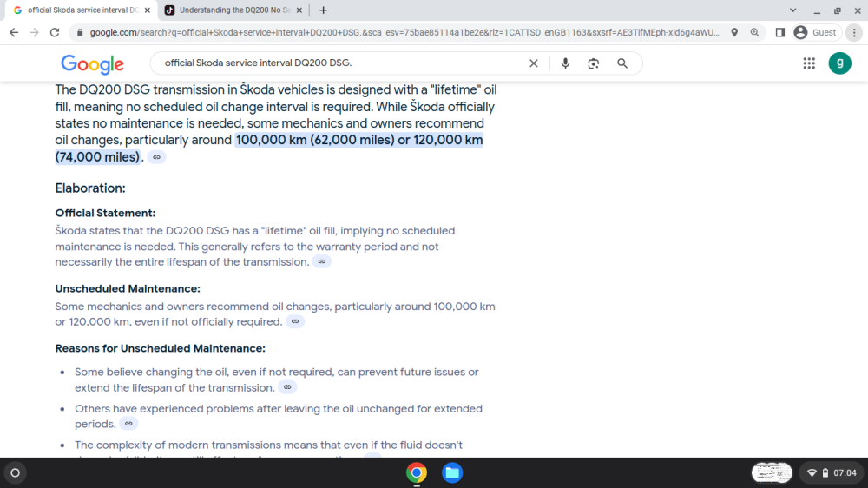Click 'Reasons for Unscheduled Maintenance:' heading
This screenshot has width=868, height=488.
pos(160,348)
